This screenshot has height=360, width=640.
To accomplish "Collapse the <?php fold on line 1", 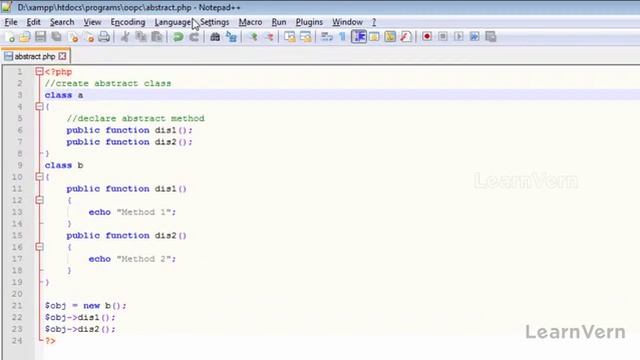I will pos(39,72).
